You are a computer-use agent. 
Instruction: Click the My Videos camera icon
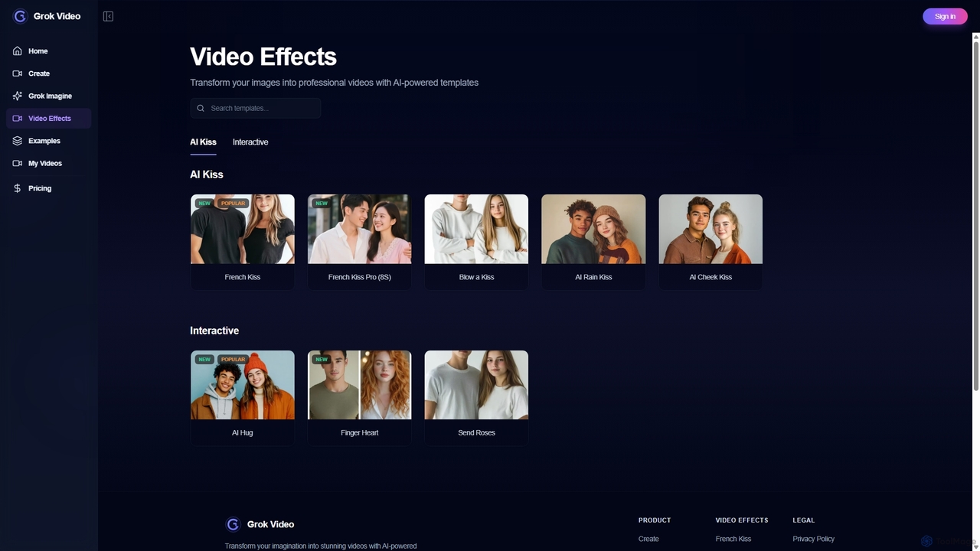[18, 164]
